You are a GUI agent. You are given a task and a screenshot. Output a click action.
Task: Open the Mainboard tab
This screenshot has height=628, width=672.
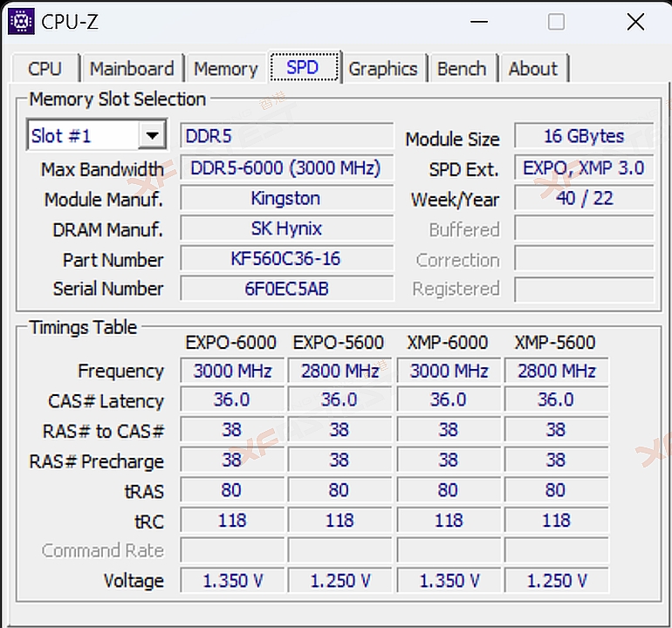click(132, 69)
